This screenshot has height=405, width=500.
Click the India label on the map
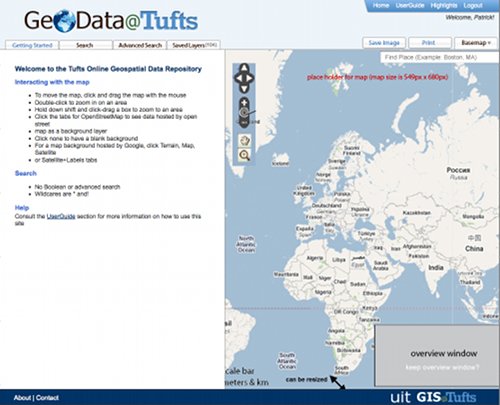click(x=436, y=268)
